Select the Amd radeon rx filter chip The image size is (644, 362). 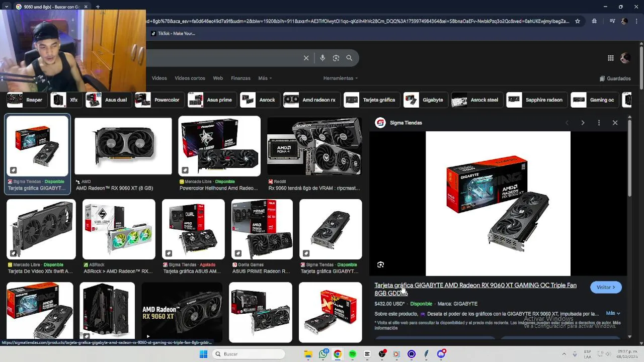tap(311, 100)
